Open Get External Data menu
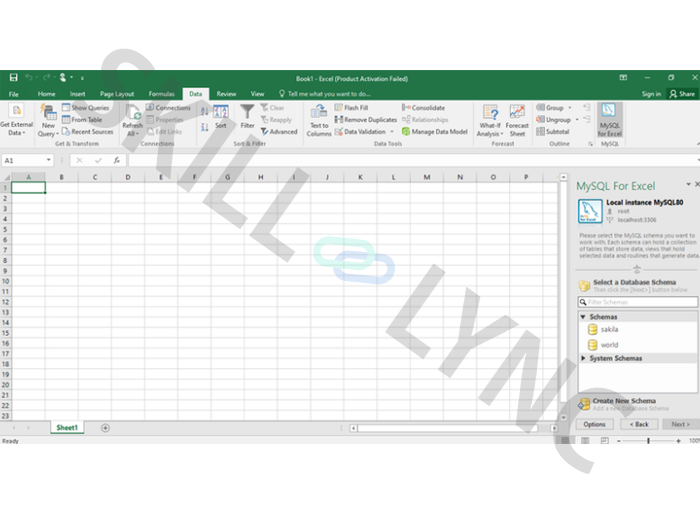The image size is (700, 514). 16,121
